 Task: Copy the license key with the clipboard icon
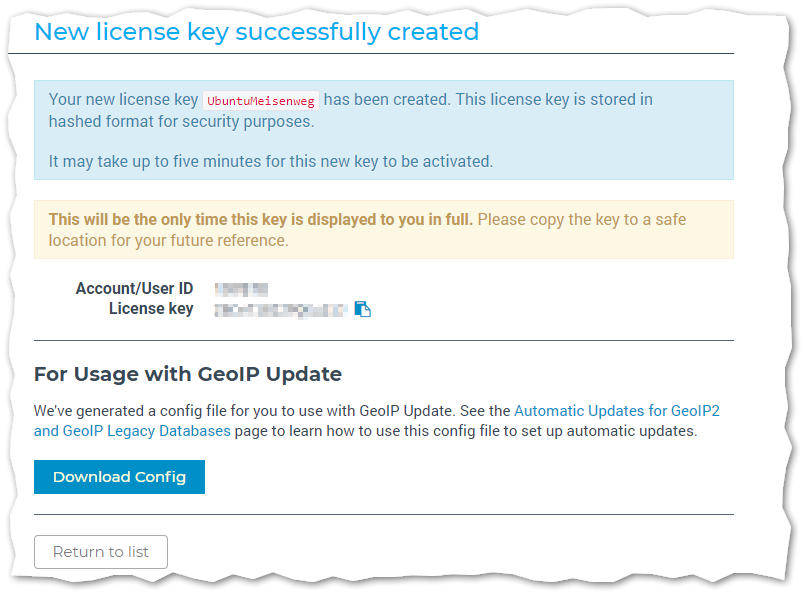coord(363,310)
